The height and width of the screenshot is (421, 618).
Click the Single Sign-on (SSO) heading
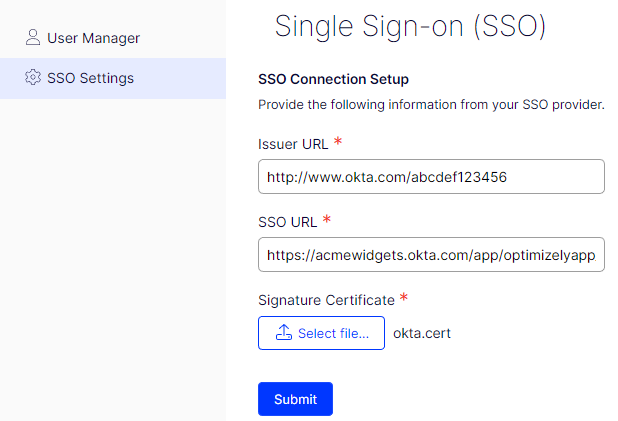pos(410,26)
